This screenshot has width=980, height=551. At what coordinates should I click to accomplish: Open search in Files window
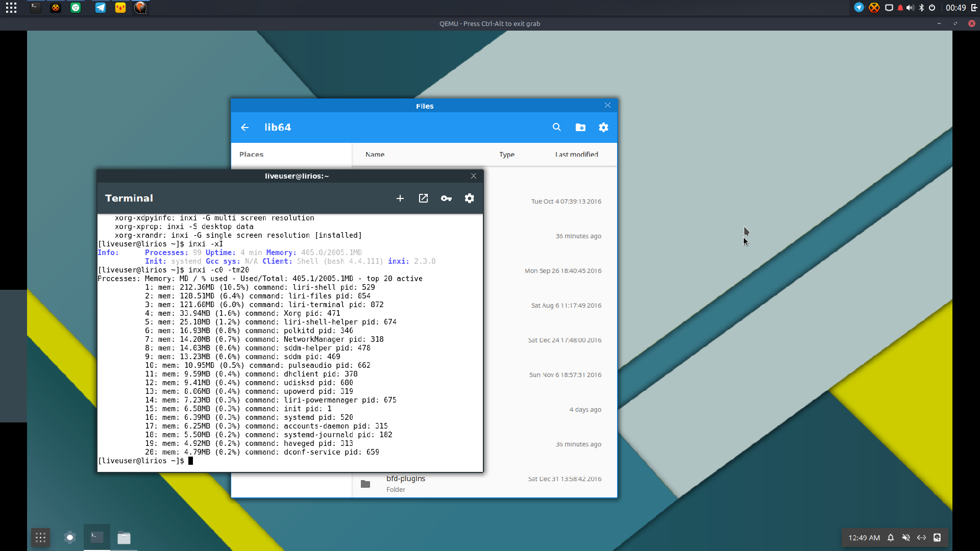[x=557, y=128]
